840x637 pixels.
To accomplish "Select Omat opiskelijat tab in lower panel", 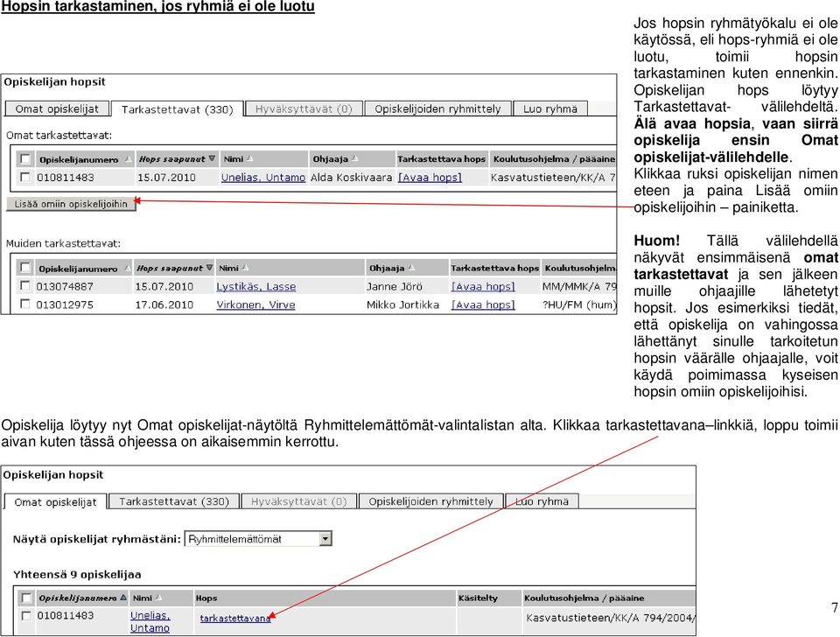I will click(55, 502).
